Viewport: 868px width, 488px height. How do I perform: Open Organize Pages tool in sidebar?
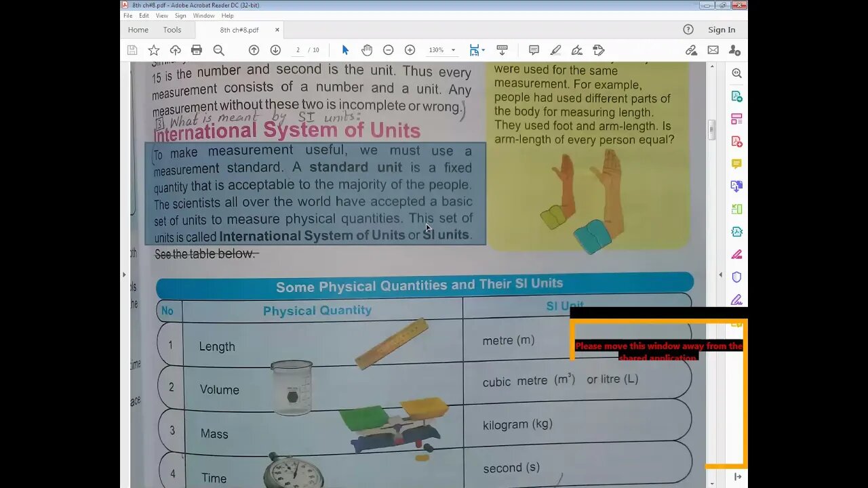[x=736, y=209]
